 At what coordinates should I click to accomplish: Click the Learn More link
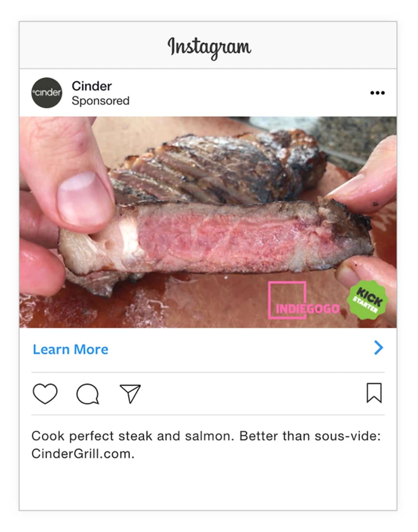[x=70, y=349]
